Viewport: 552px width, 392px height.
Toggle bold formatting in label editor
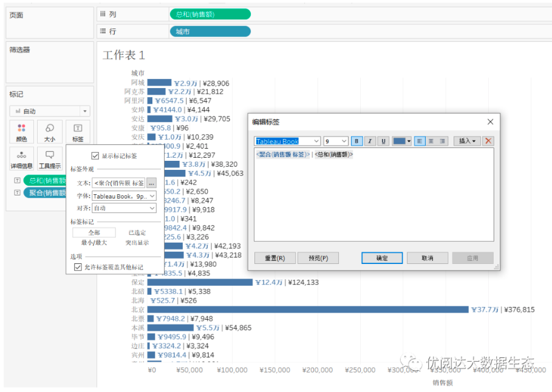click(357, 141)
